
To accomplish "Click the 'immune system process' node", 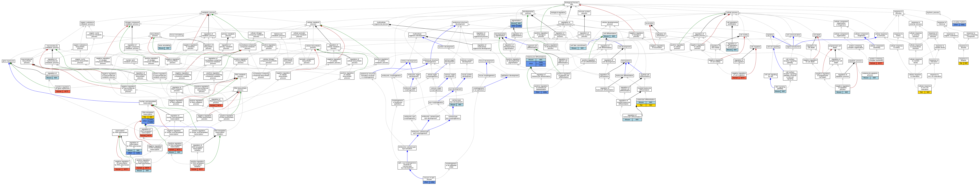I will [x=584, y=13].
